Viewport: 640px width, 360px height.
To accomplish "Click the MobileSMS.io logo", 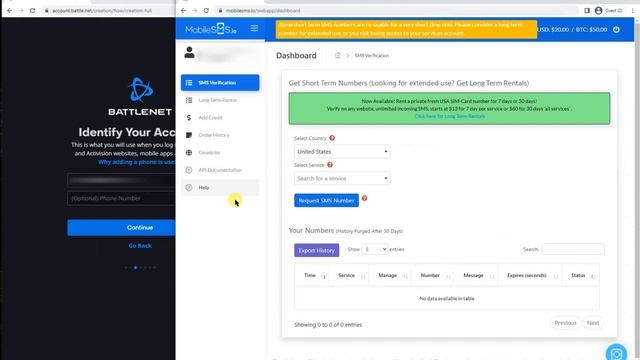I will coord(211,29).
